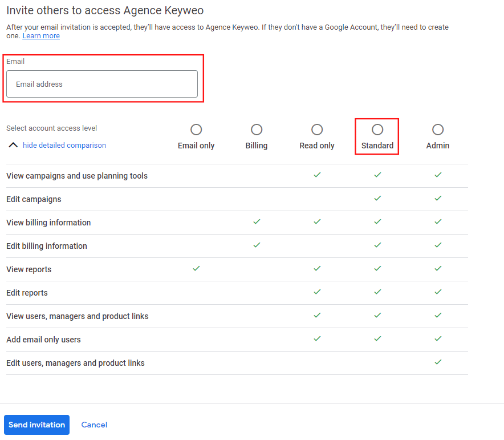Click the Email address input field
The height and width of the screenshot is (440, 504).
coord(102,84)
